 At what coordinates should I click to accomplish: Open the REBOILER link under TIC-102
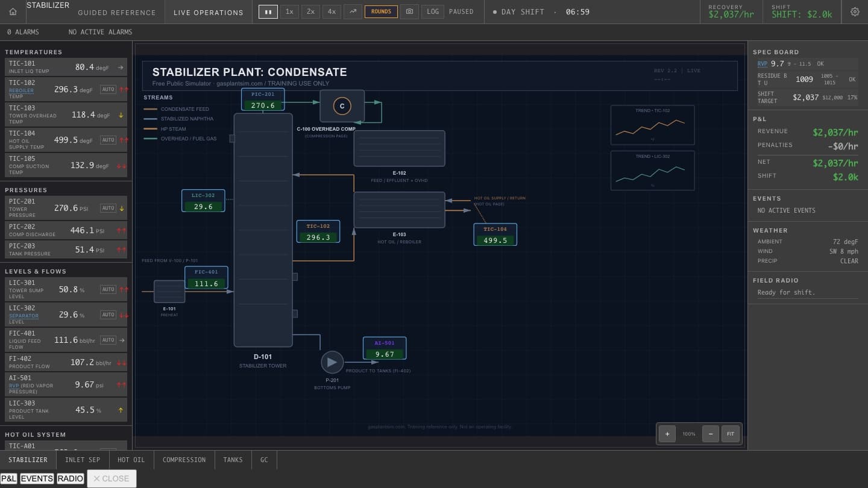click(x=21, y=90)
